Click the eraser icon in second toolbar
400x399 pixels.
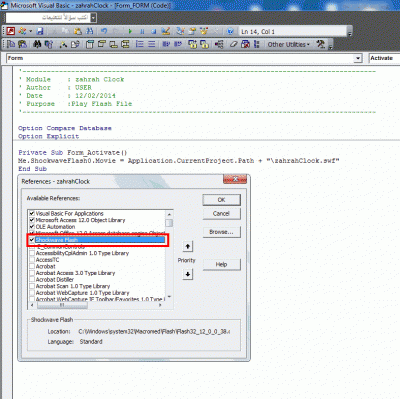tap(233, 44)
